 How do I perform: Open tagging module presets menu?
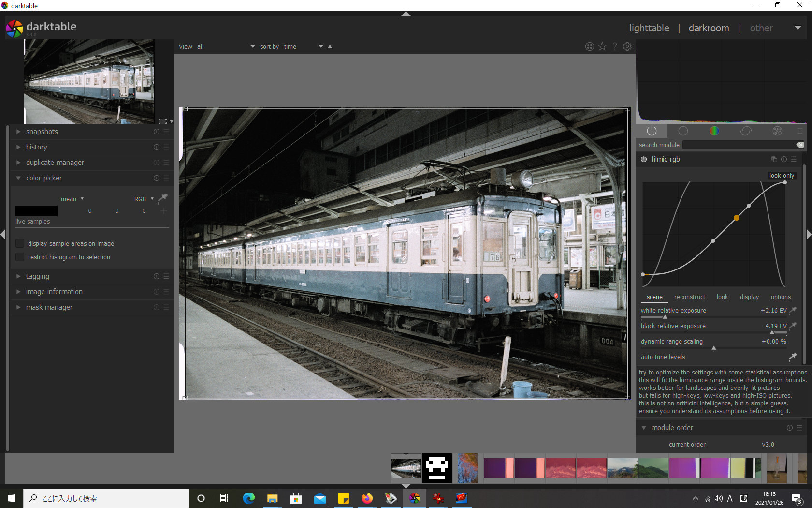click(x=166, y=276)
